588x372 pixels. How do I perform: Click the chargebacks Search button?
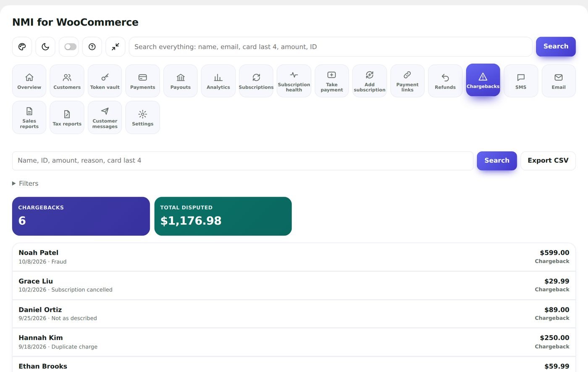[x=497, y=161]
